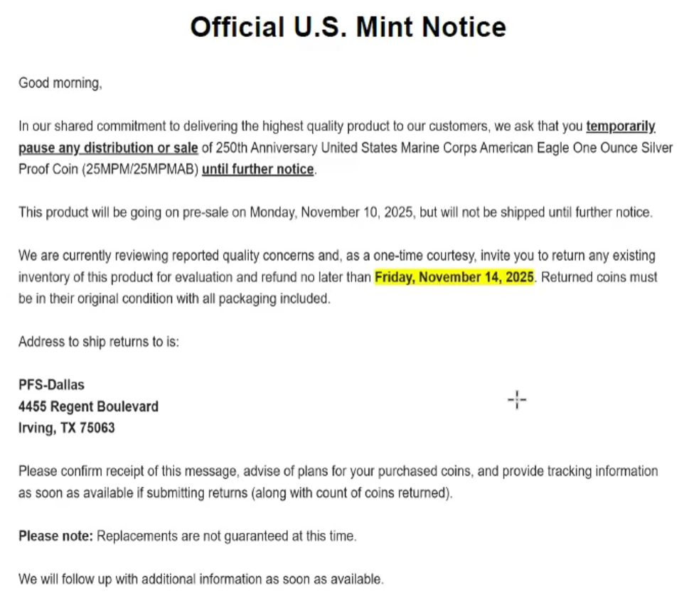
Task: Click the 'Official U.S. Mint Notice' heading
Action: (348, 27)
